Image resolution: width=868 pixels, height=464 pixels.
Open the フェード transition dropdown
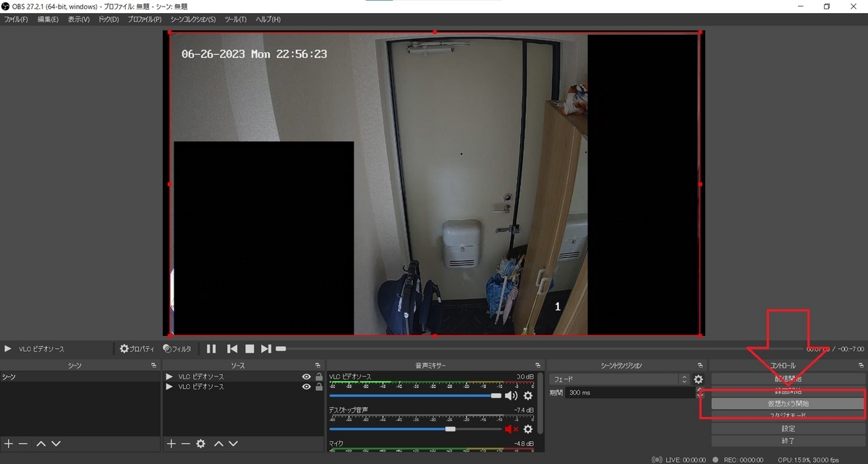click(619, 379)
